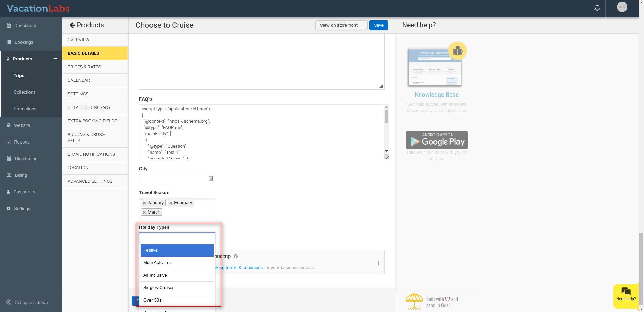Switch to Detailed Itinerary section
Viewport: 644px width, 312px height.
tap(89, 107)
